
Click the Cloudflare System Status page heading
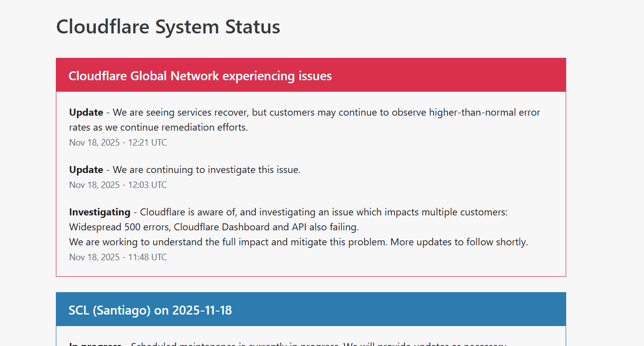coord(168,27)
